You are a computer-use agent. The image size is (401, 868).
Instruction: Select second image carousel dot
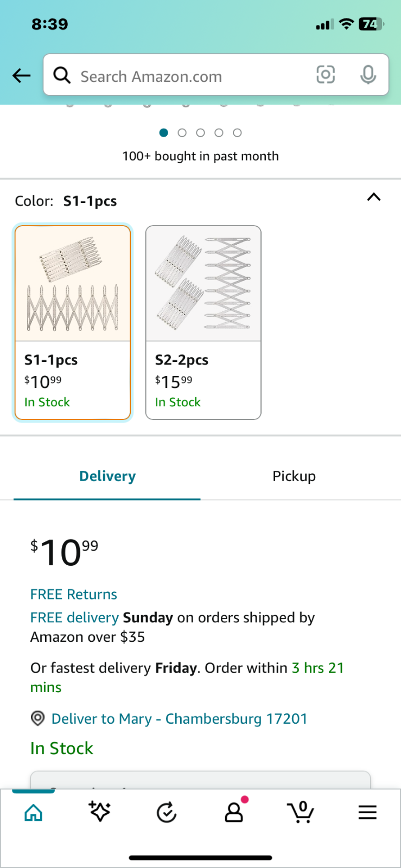182,133
